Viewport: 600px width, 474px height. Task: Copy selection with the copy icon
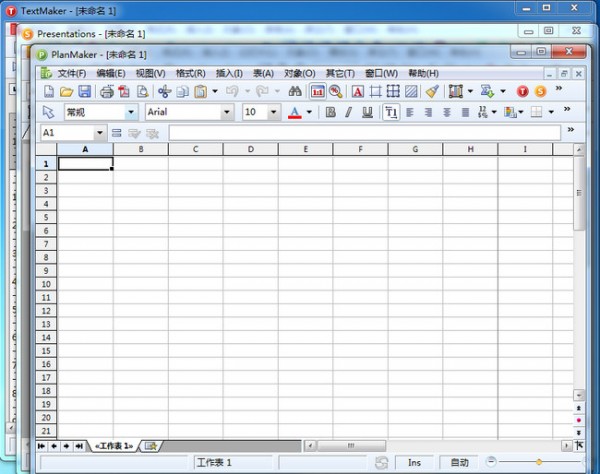click(x=183, y=91)
